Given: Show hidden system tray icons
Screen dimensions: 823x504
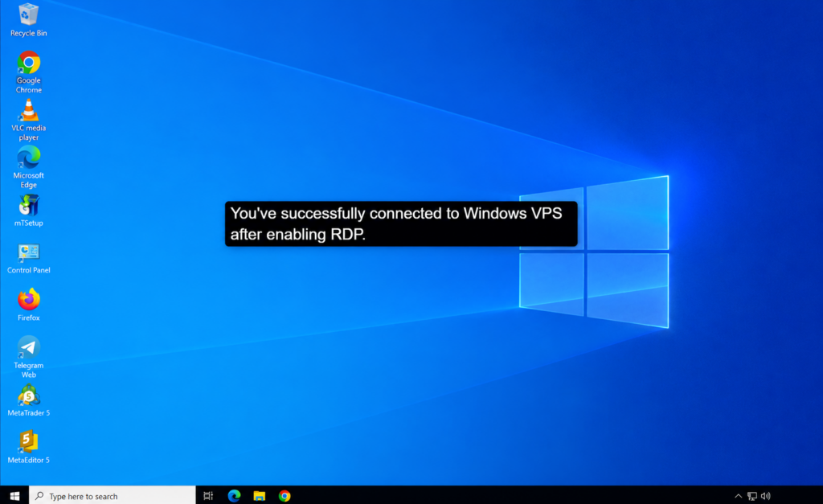Looking at the screenshot, I should (738, 496).
